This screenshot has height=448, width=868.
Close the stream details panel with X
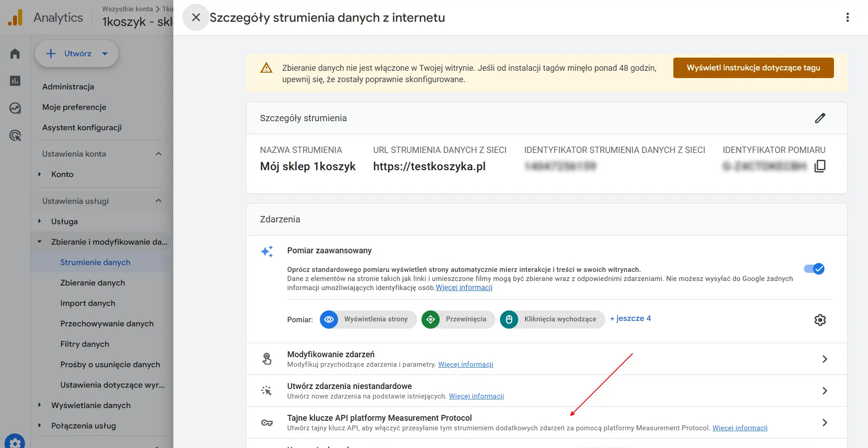point(196,17)
